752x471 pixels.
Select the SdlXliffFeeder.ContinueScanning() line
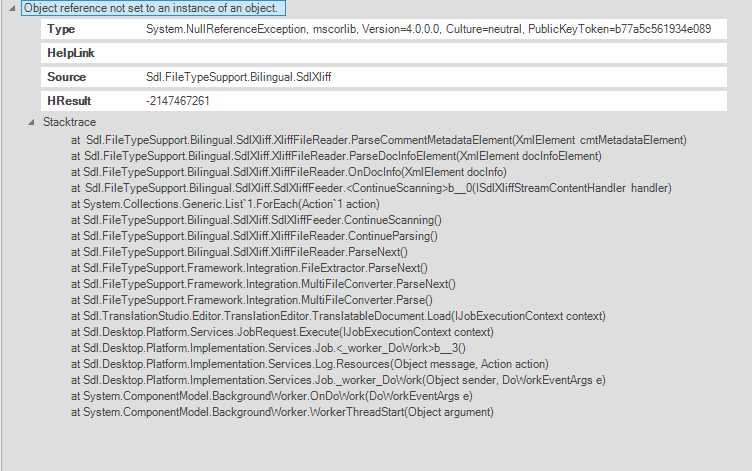(256, 220)
